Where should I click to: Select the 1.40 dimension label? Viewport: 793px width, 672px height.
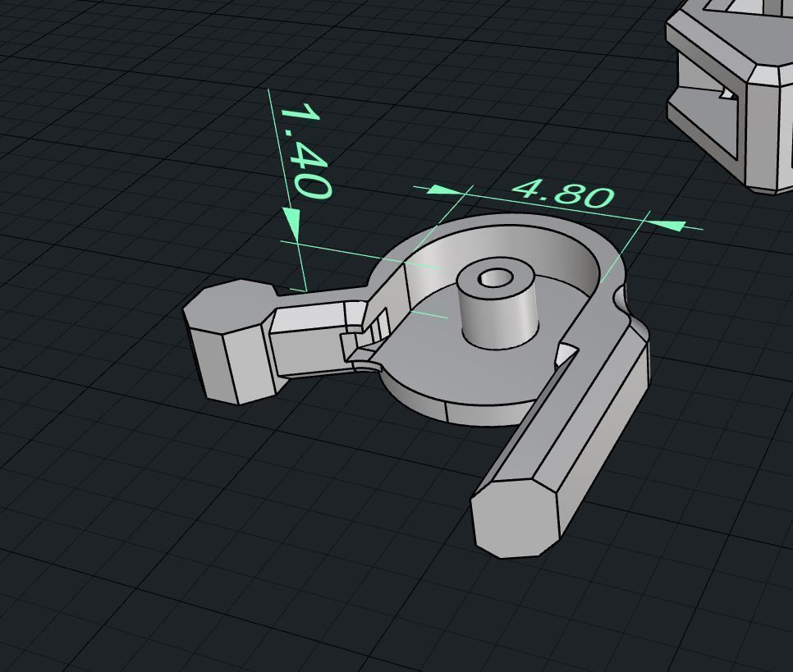tap(306, 151)
